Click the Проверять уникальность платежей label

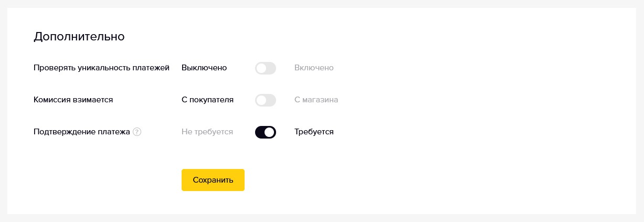[x=101, y=68]
